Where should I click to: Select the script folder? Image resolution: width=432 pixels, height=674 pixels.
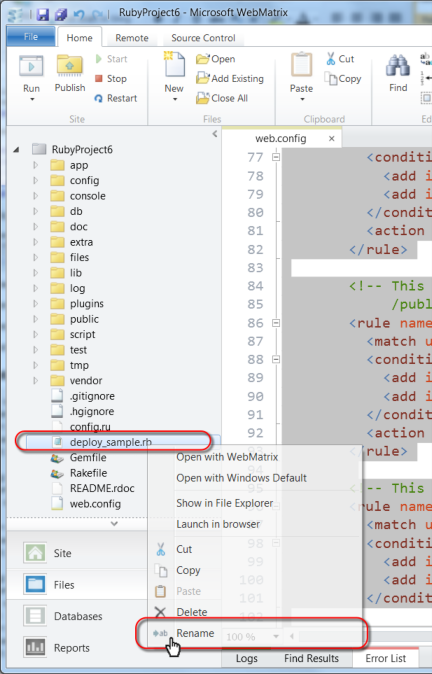click(83, 334)
